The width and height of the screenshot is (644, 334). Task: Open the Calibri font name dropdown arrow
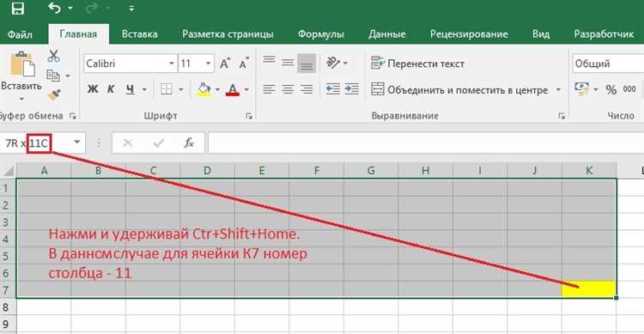172,64
